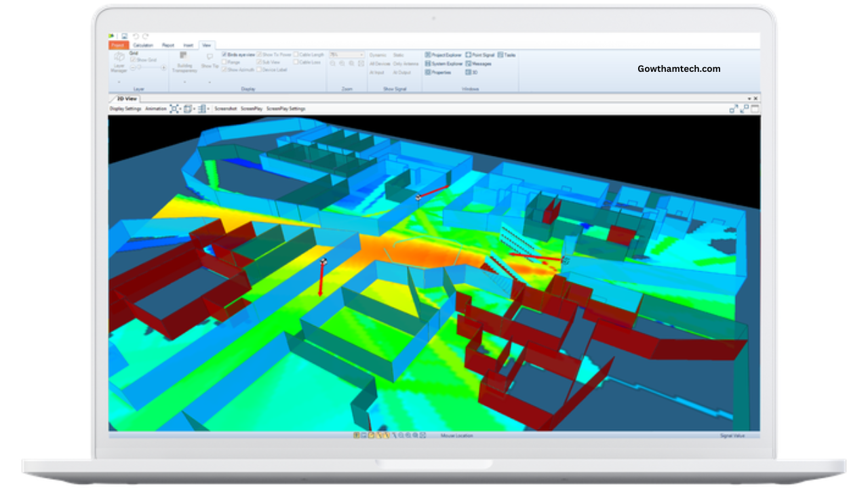This screenshot has height=488, width=868.
Task: Toggle the Birds eye view checkbox
Action: click(225, 54)
